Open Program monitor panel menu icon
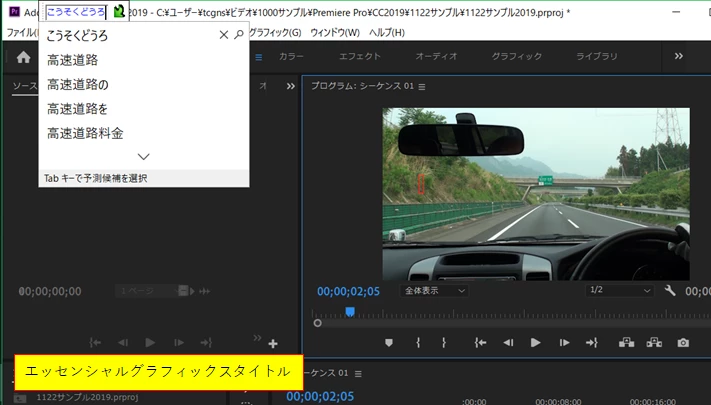 coord(422,87)
